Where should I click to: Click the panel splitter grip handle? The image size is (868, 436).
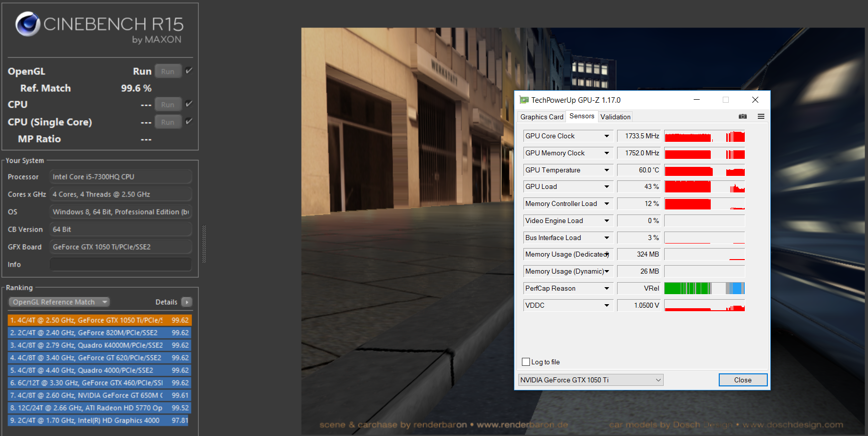pos(204,244)
